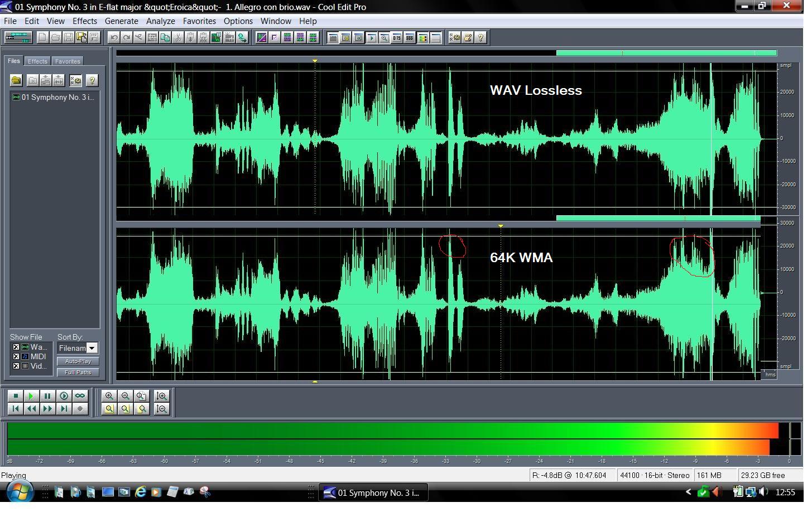Open the Analyze menu
This screenshot has height=512, width=812.
[x=162, y=21]
